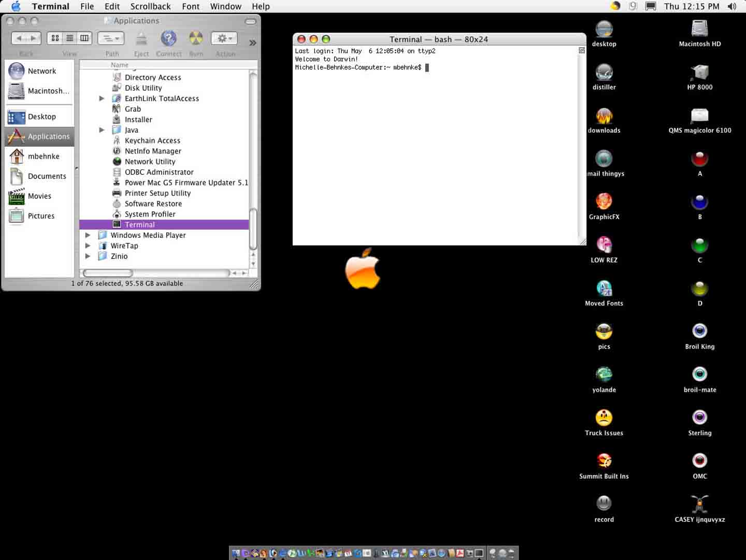Open the Action gear dropdown

(x=224, y=38)
